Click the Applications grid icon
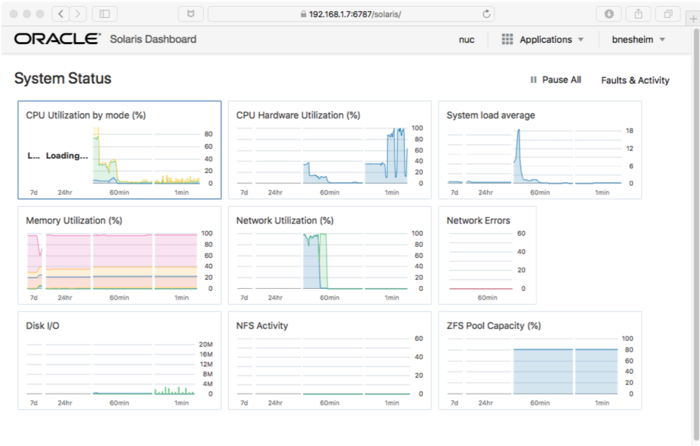The image size is (700, 446). [x=508, y=39]
